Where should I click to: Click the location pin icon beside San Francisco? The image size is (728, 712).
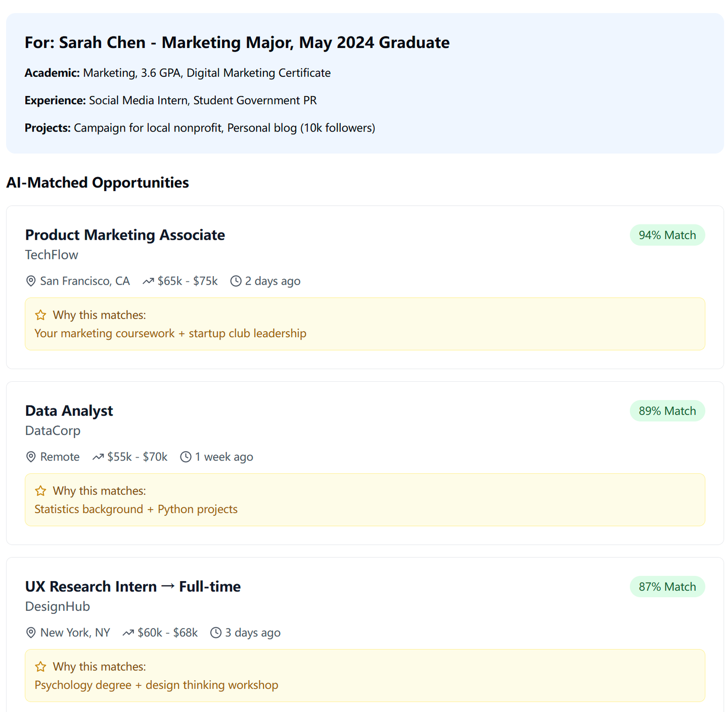(31, 281)
